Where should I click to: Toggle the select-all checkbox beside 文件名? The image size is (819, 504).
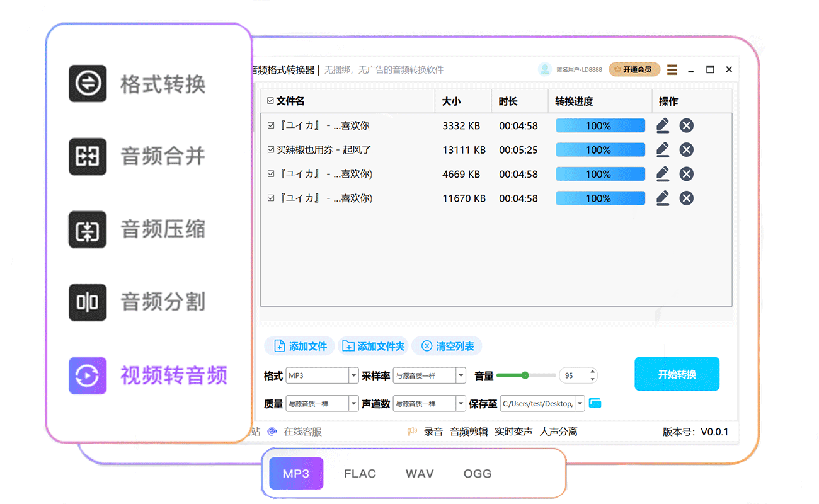270,101
